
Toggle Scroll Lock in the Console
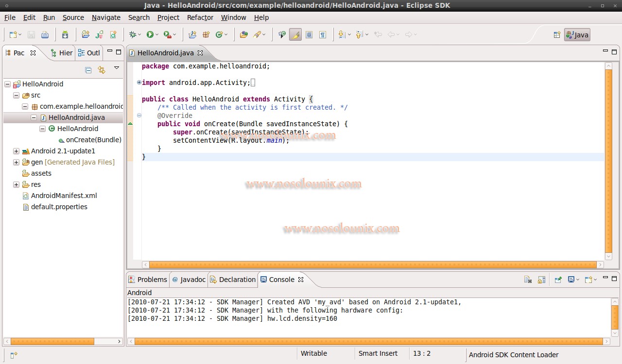tap(541, 280)
